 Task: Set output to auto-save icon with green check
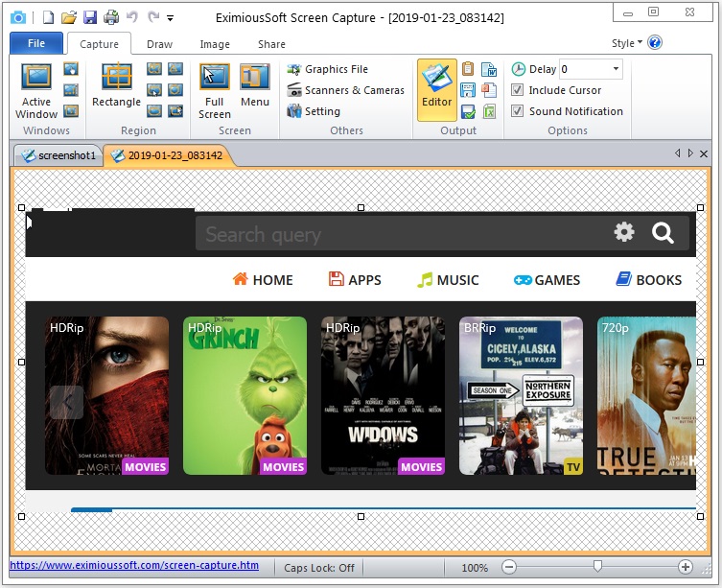[468, 111]
